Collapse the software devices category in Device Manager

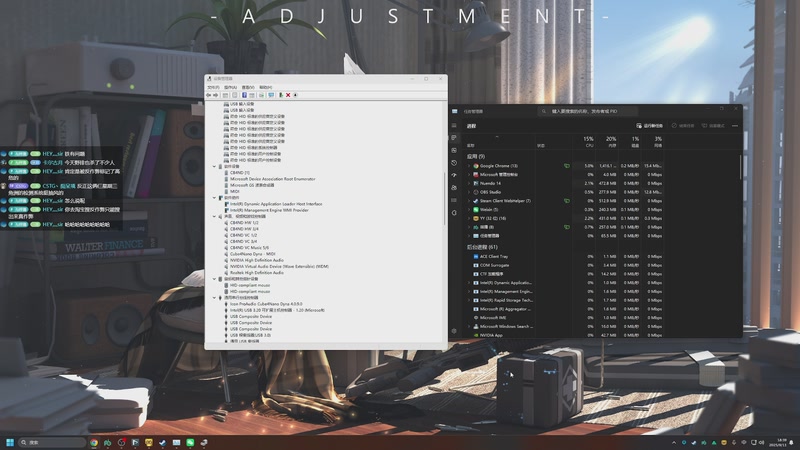[x=214, y=166]
